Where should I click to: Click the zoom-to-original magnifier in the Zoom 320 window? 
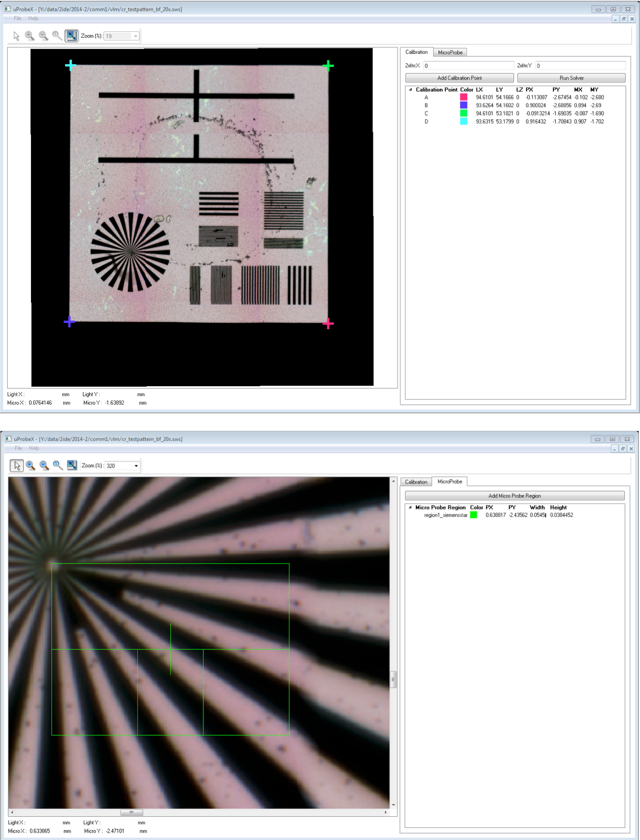click(x=58, y=466)
